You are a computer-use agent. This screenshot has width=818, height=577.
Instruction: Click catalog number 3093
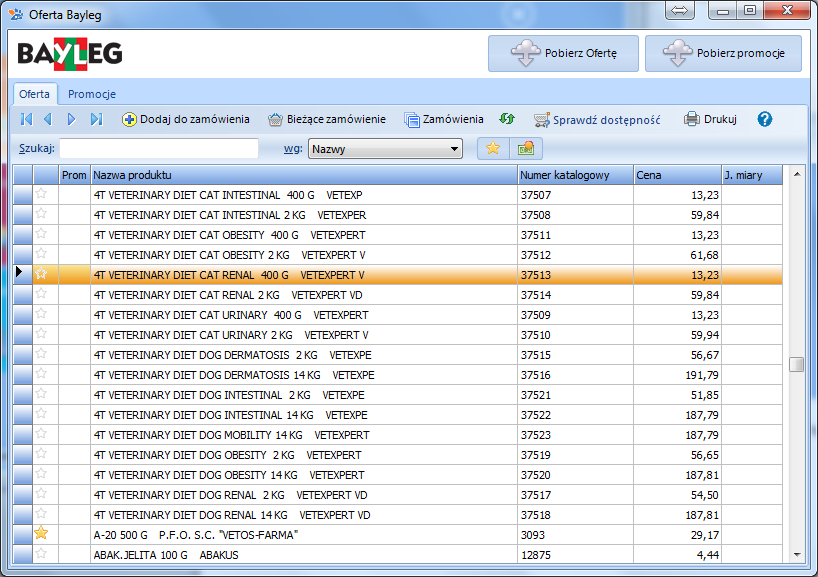coord(533,535)
